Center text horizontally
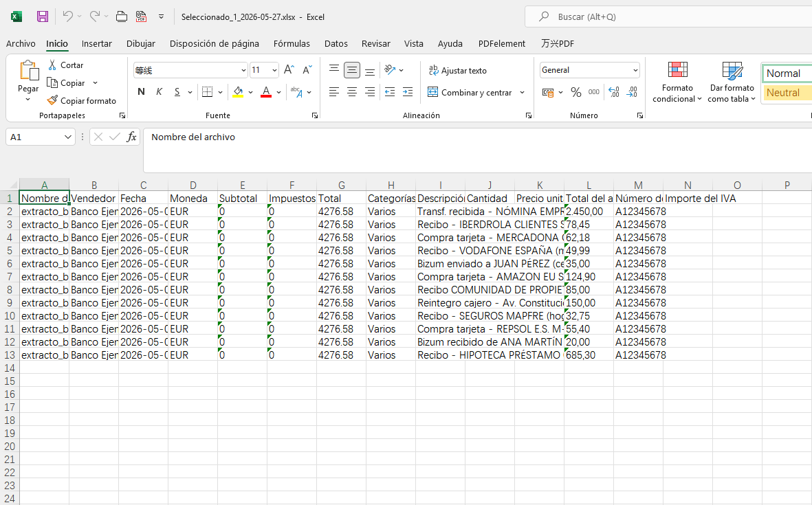812x505 pixels. click(x=351, y=92)
